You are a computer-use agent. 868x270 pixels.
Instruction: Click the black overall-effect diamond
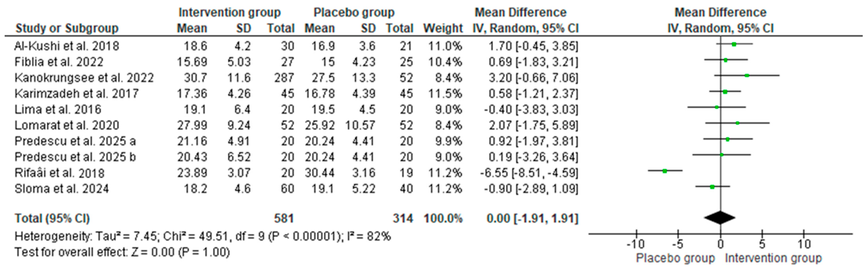click(x=720, y=218)
